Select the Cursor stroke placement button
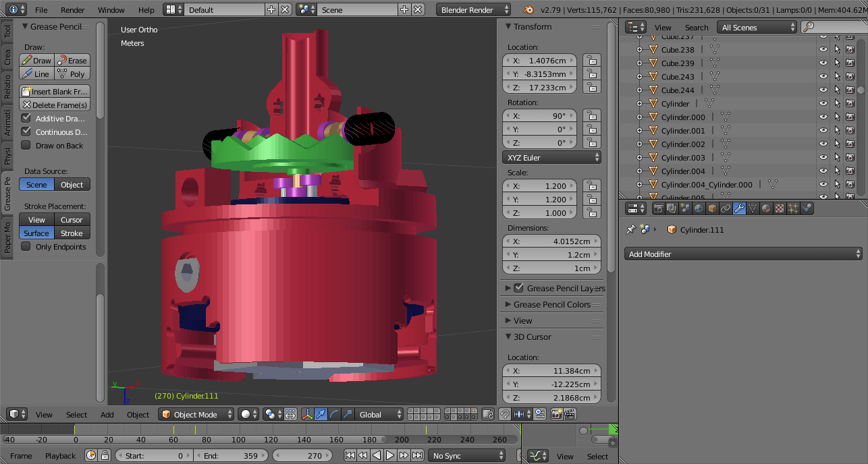Screen dimensions: 868x464 click(x=72, y=219)
